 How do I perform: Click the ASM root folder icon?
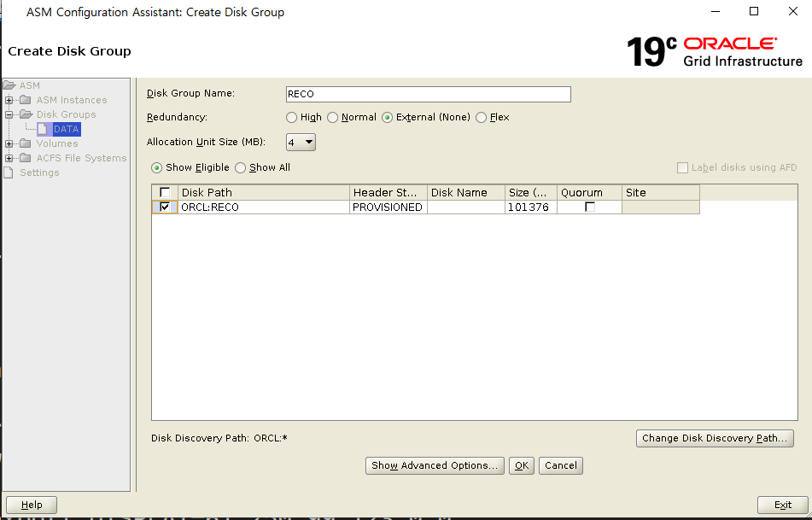pyautogui.click(x=9, y=85)
